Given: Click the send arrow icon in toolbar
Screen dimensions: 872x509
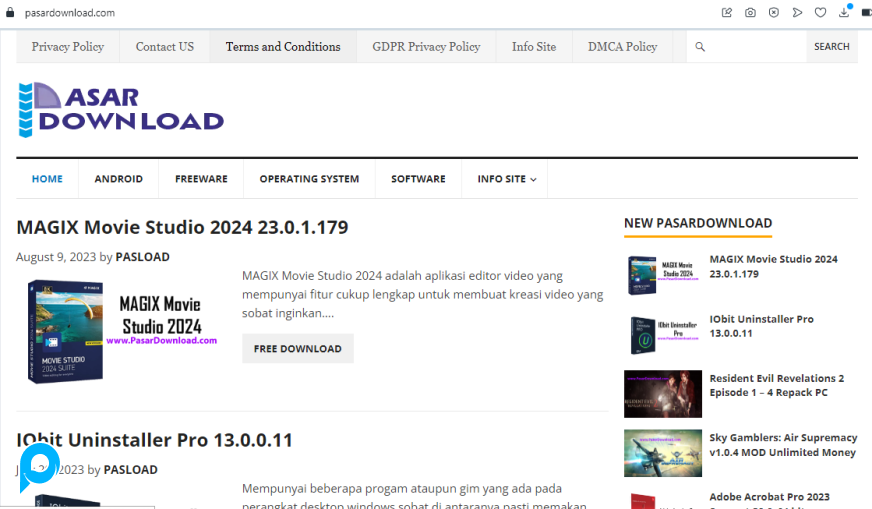Looking at the screenshot, I should [797, 13].
